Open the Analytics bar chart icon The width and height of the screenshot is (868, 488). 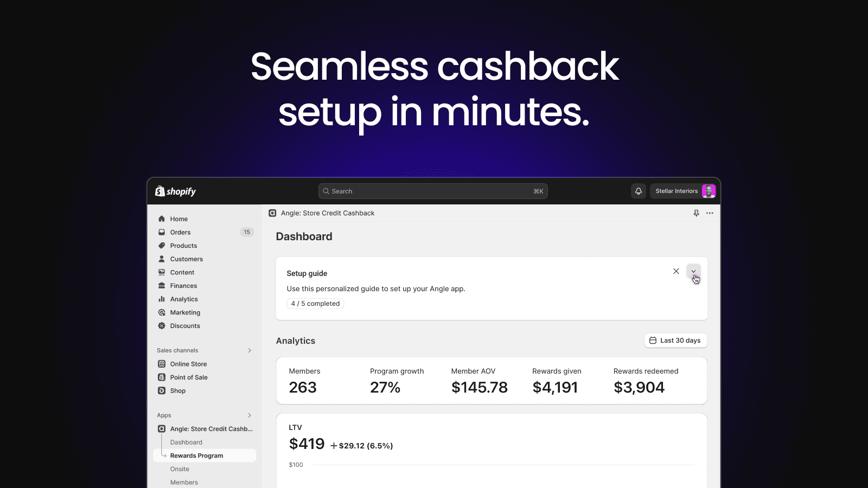click(162, 299)
